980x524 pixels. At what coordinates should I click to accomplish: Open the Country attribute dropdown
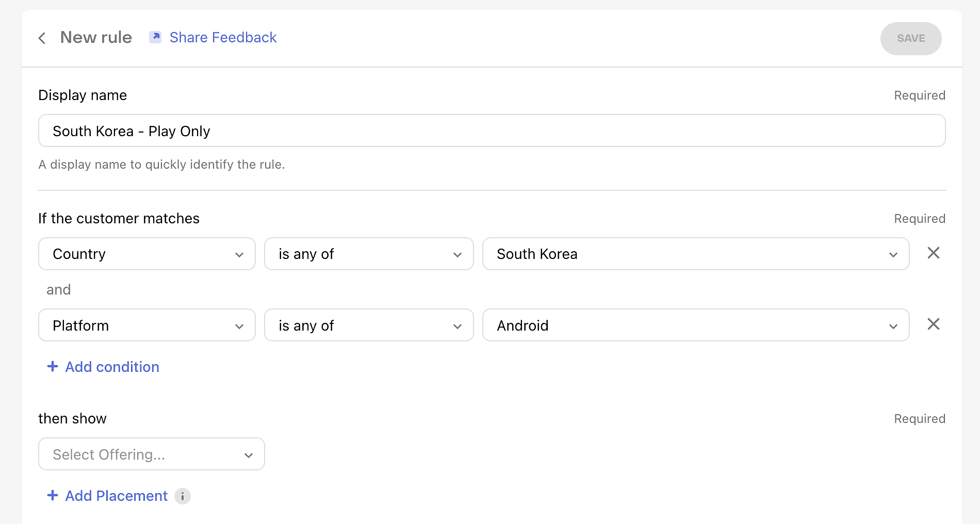[147, 254]
